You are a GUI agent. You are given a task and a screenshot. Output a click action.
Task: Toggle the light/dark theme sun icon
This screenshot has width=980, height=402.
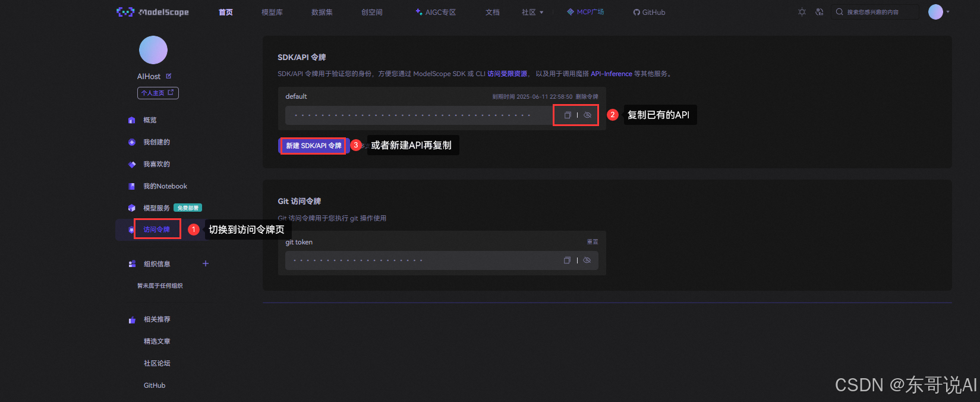(802, 12)
